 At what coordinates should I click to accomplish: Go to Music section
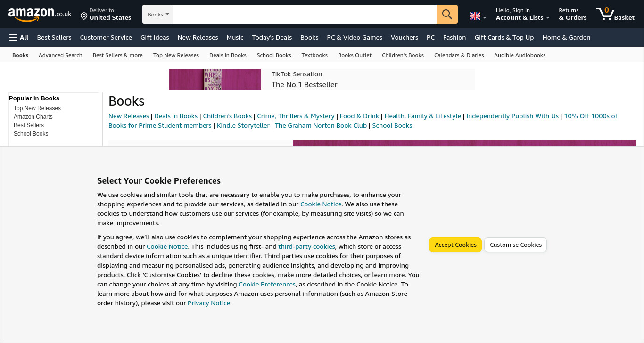235,37
